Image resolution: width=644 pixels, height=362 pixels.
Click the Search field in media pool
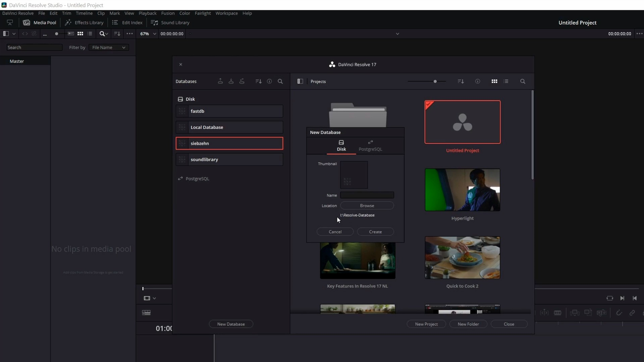(34, 47)
